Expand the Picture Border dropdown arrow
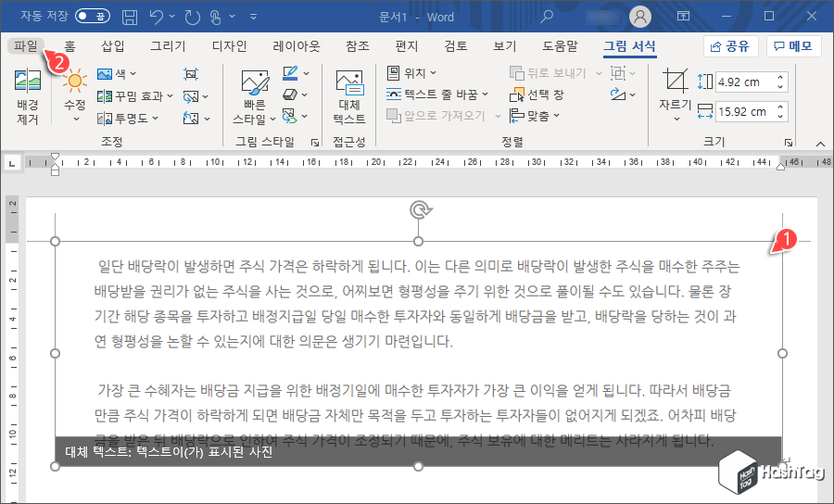 coord(307,73)
